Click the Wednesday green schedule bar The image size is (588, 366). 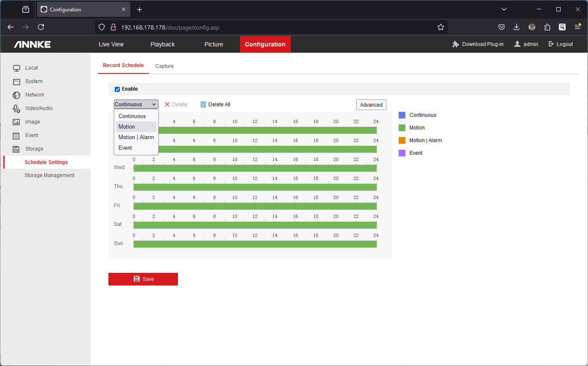[x=255, y=168]
